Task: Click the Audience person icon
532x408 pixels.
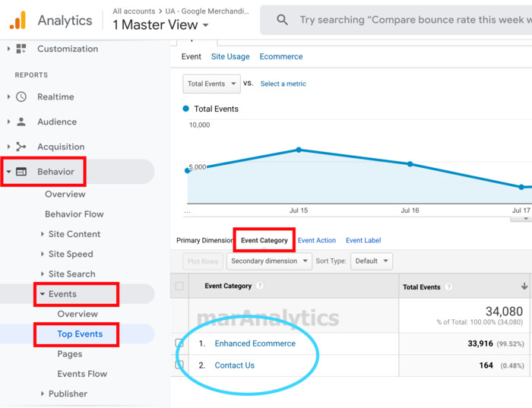Action: point(21,122)
